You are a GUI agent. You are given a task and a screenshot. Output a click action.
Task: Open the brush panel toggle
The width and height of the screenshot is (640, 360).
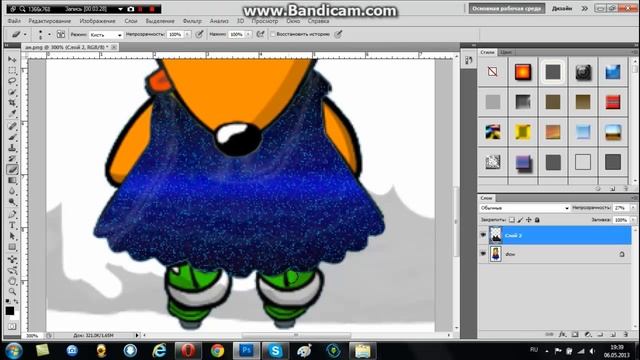[61, 34]
